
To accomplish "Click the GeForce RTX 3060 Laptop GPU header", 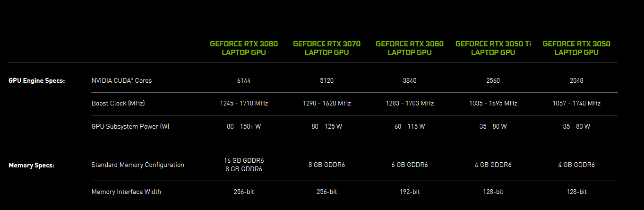I will [410, 48].
